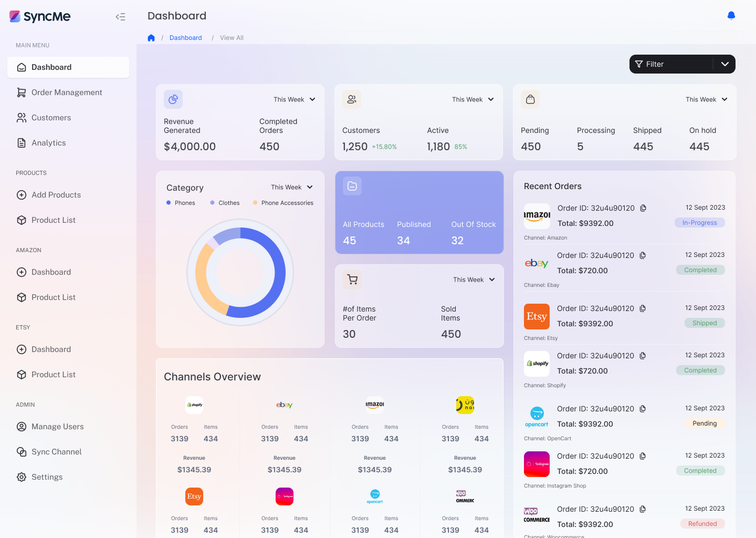The height and width of the screenshot is (538, 756).
Task: Open This Week dropdown on items sold card
Action: (x=474, y=280)
